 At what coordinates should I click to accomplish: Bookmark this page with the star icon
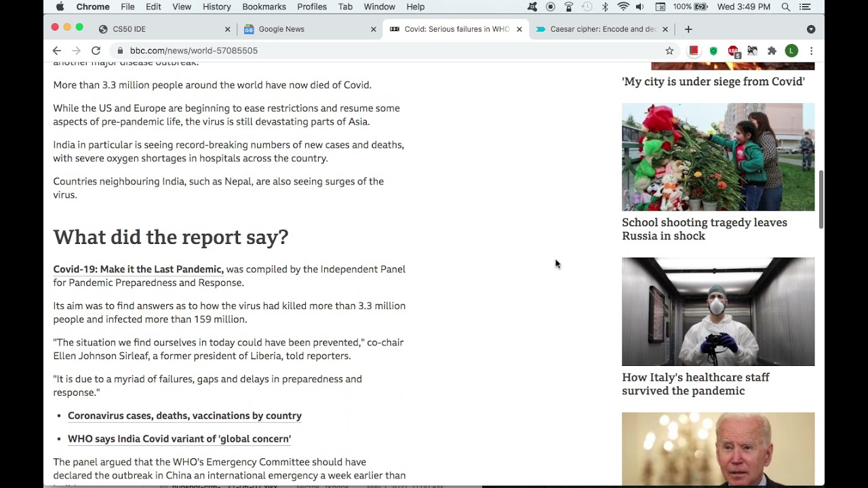669,51
